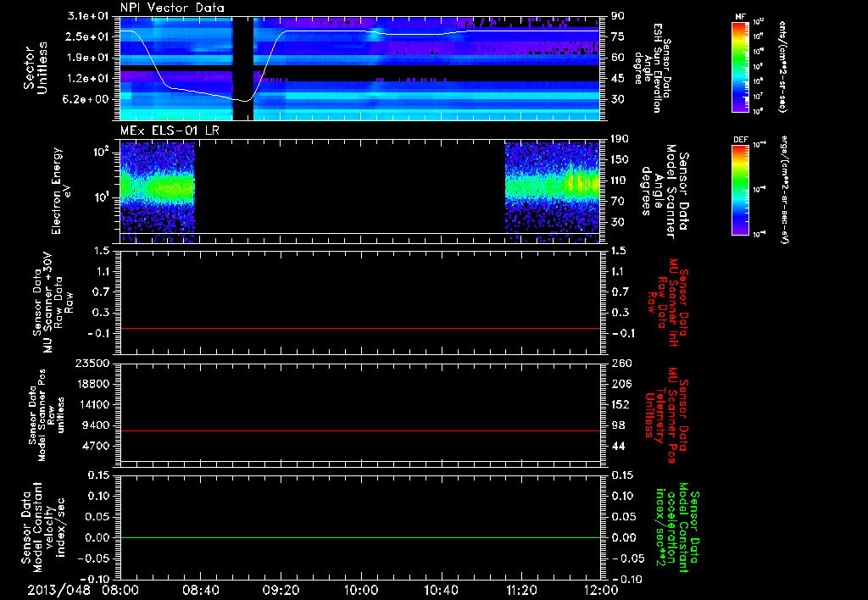Screen dimensions: 868x600
Task: Click the "2013/048" date label
Action: 58,590
